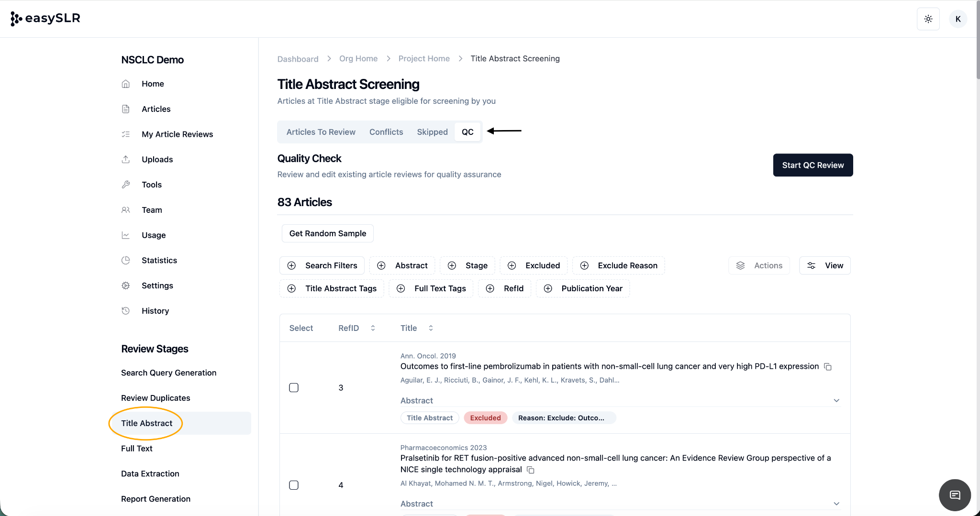The image size is (980, 516).
Task: Click the Statistics pie chart icon
Action: (126, 260)
